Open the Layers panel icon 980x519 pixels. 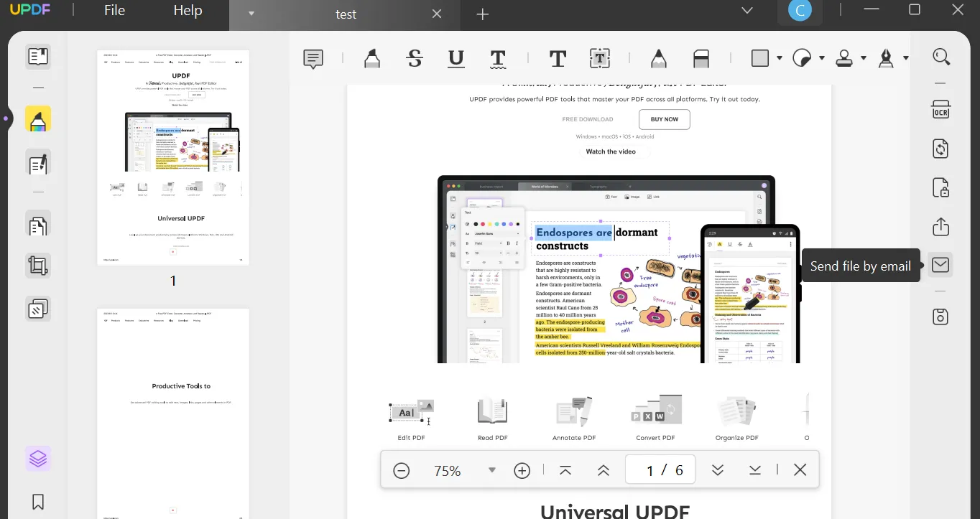coord(38,458)
